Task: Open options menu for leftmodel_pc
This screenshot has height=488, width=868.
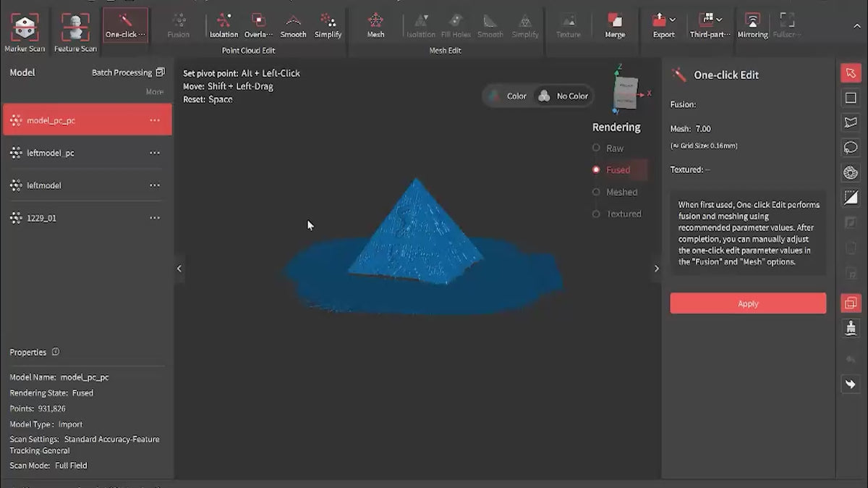Action: click(154, 153)
